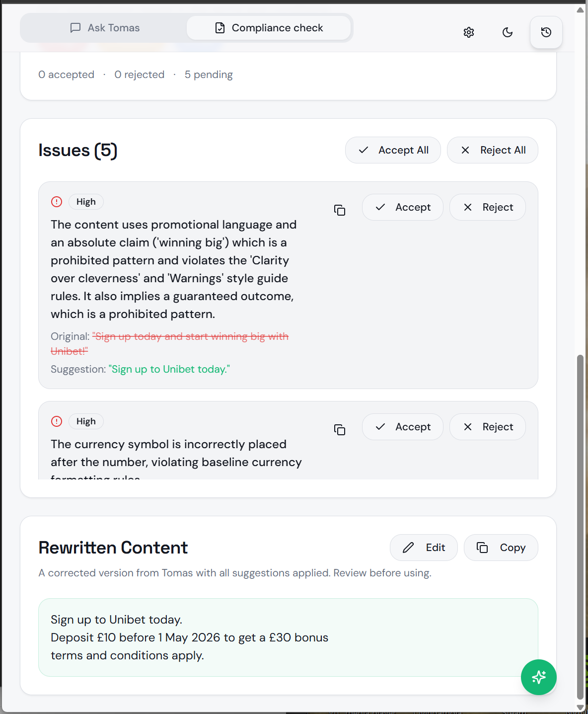Accept the promotional language issue
Screen dimensions: 588x714
403,207
